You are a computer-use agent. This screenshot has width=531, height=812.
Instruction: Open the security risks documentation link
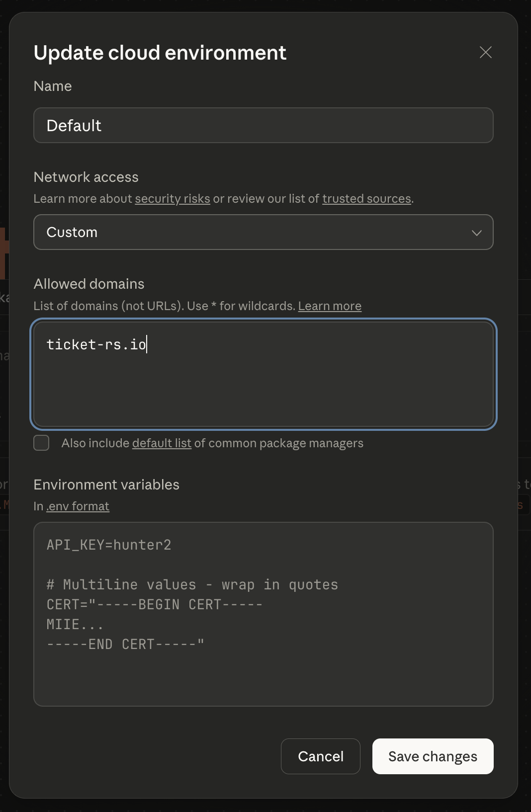coord(172,198)
